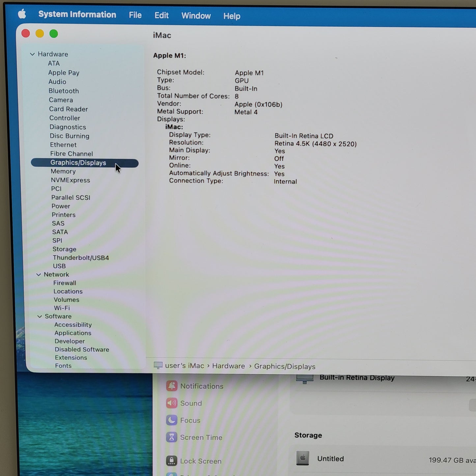The width and height of the screenshot is (476, 476).
Task: Select NVMExpress in the sidebar
Action: click(70, 180)
